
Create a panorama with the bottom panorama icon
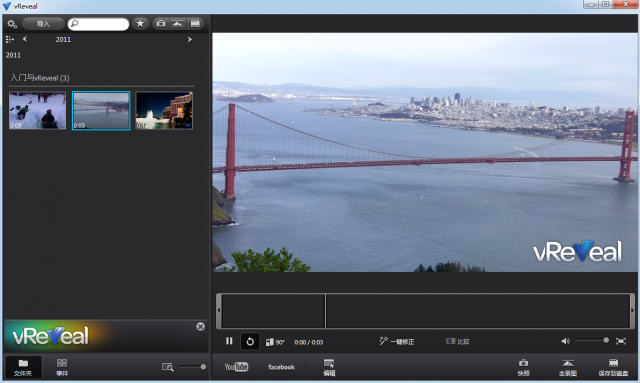pos(568,367)
